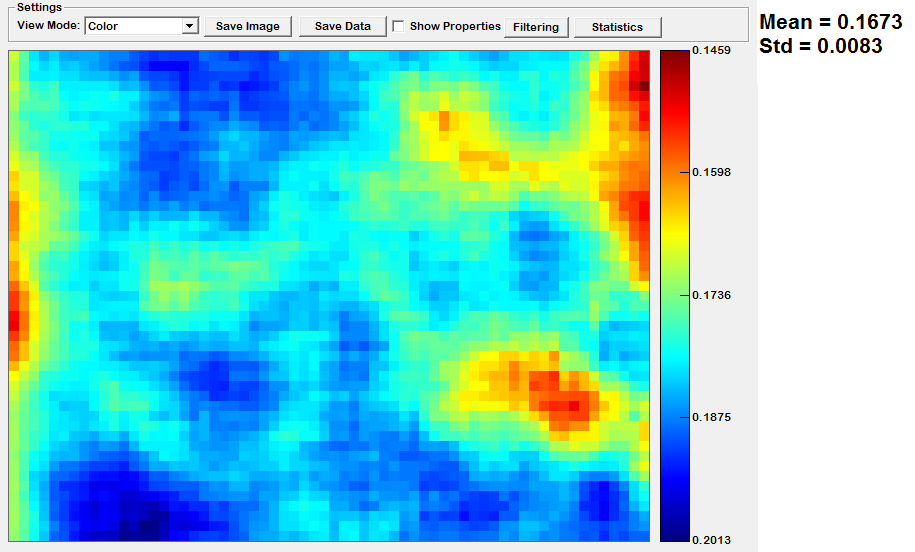
Task: Select the red region at heatmap top-right corner
Action: click(x=635, y=80)
